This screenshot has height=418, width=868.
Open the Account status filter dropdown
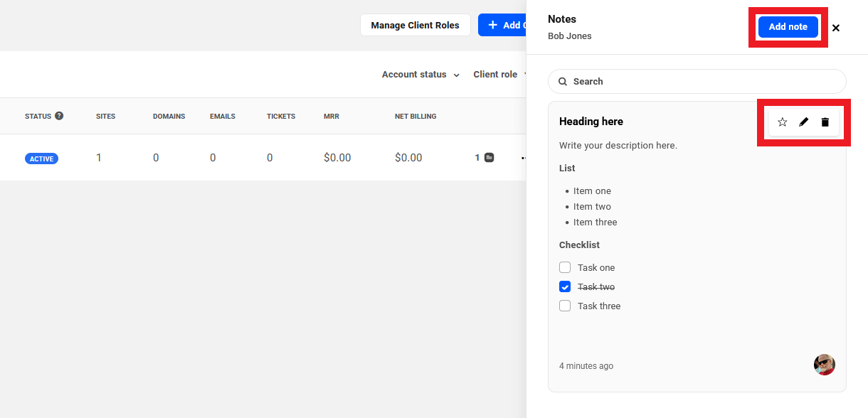[x=420, y=74]
